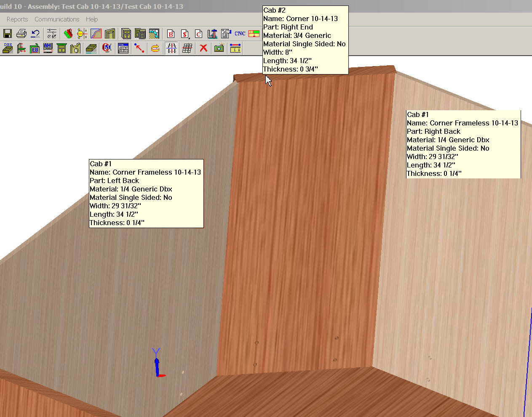Image resolution: width=532 pixels, height=417 pixels.
Task: Click the yellow rotate arrow icon
Action: (x=155, y=48)
